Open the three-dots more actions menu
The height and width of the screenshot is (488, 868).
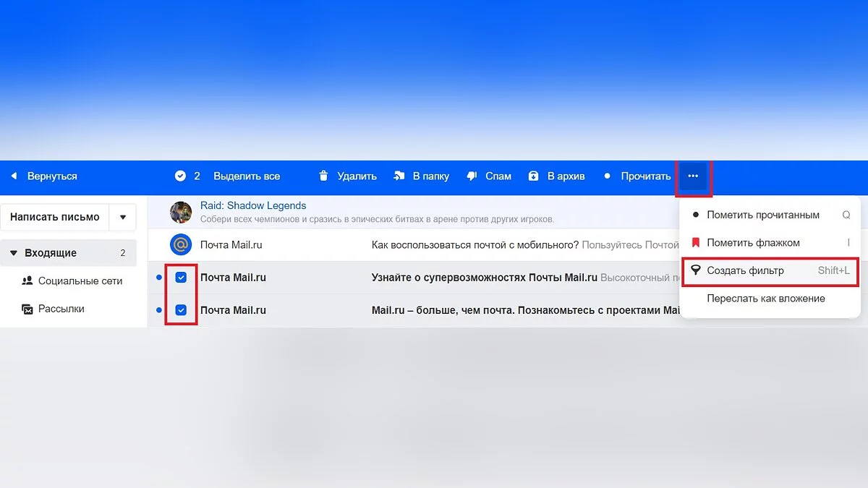coord(693,176)
